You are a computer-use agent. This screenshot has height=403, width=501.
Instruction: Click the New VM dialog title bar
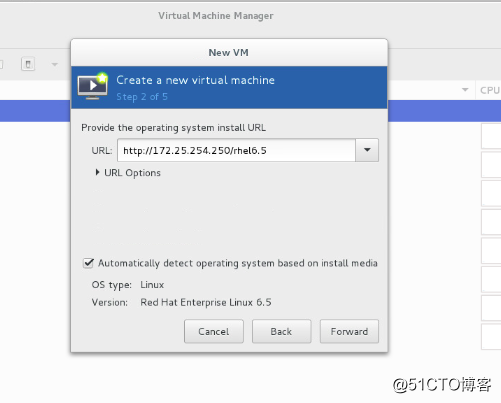(229, 52)
